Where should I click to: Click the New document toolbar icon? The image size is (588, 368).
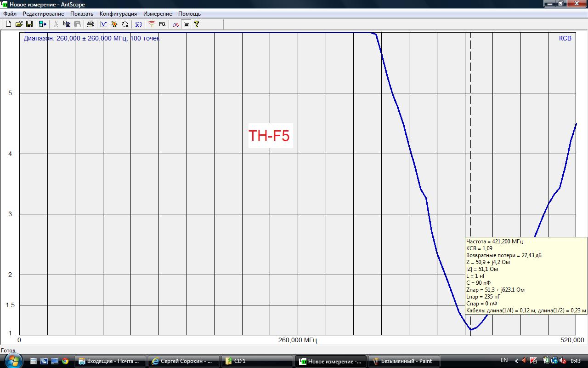8,24
